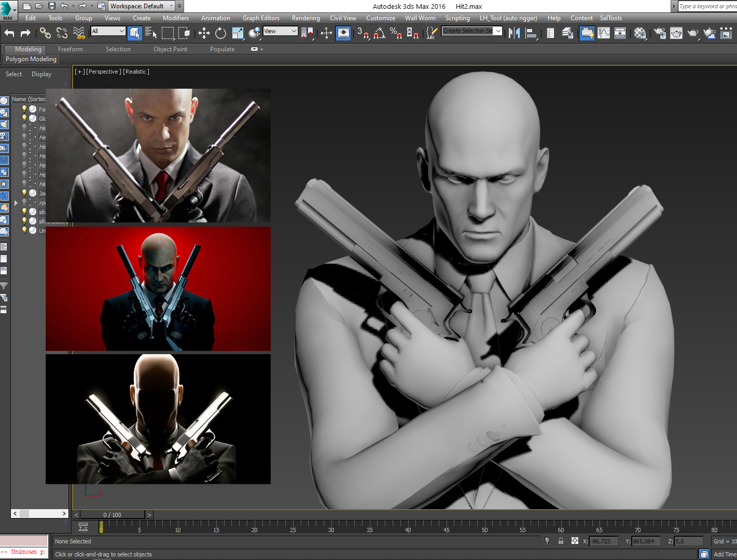Select the Select and Rotate tool
The image size is (737, 560).
[220, 33]
